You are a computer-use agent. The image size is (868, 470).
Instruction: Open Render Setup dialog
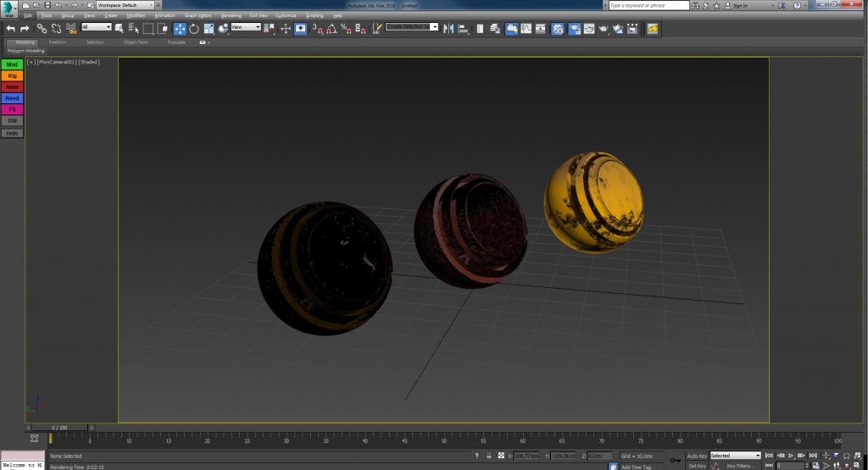pos(575,29)
